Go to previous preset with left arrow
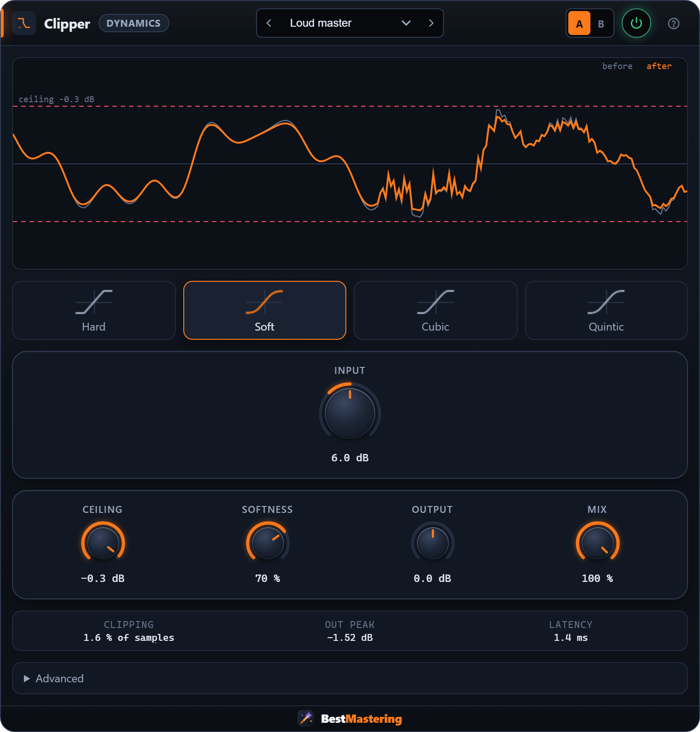 pos(269,23)
